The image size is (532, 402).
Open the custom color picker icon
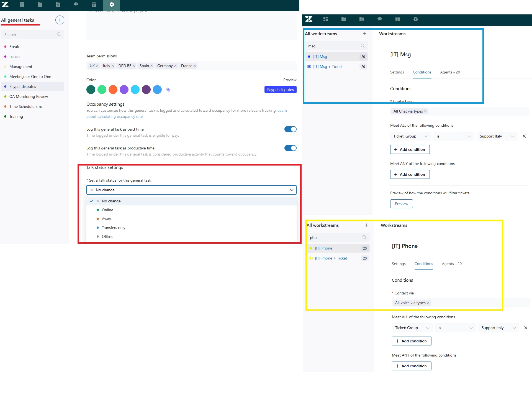click(168, 90)
